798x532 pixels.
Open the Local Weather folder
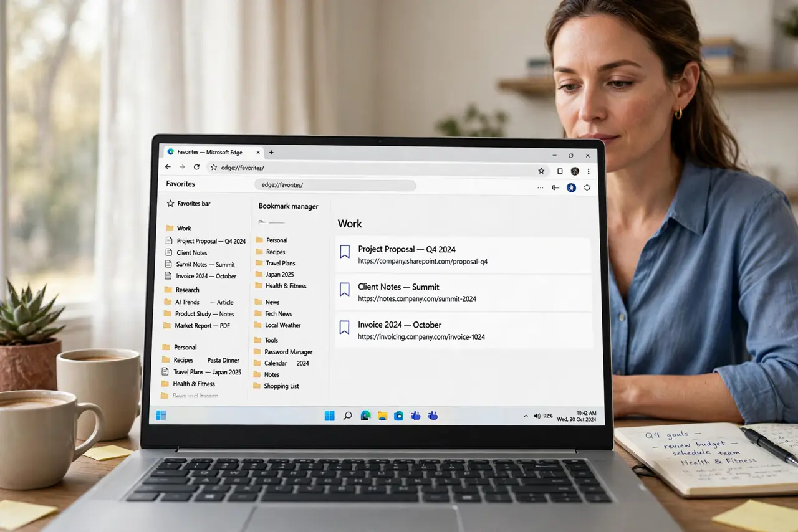(x=277, y=325)
